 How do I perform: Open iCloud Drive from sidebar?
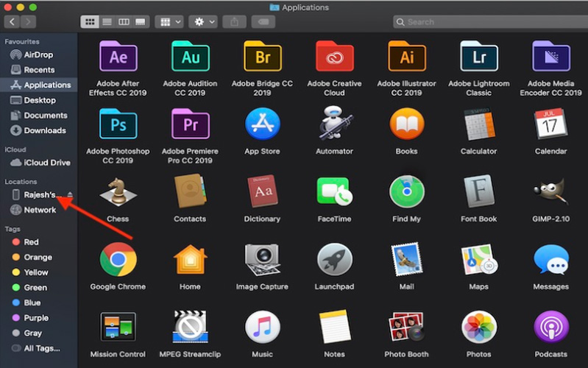[x=47, y=163]
